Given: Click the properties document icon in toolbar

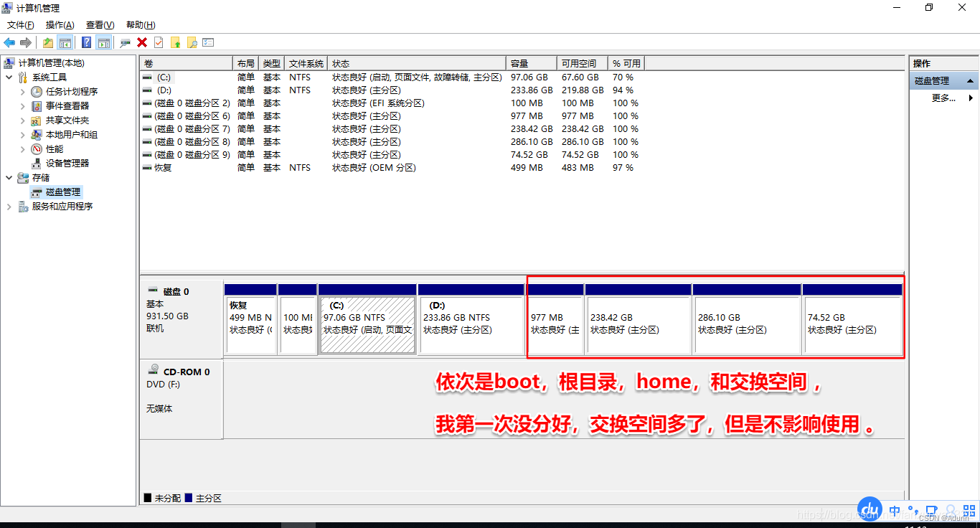Looking at the screenshot, I should click(159, 42).
